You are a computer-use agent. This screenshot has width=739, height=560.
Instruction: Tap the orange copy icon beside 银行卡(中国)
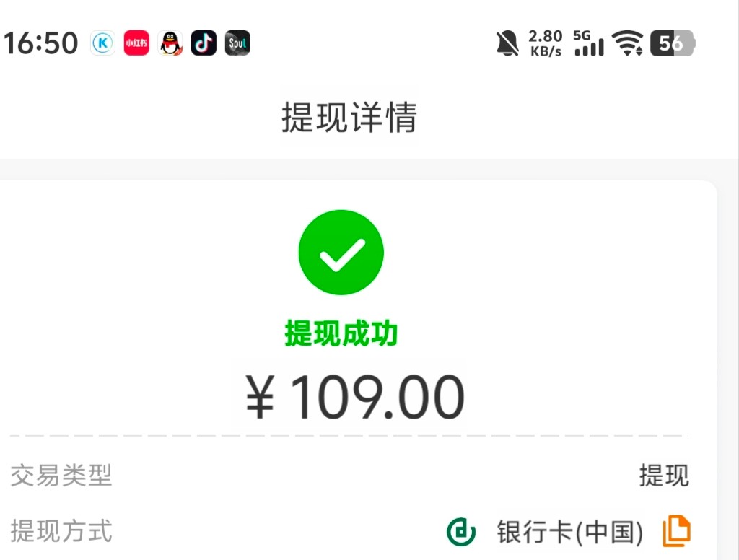coord(677,531)
